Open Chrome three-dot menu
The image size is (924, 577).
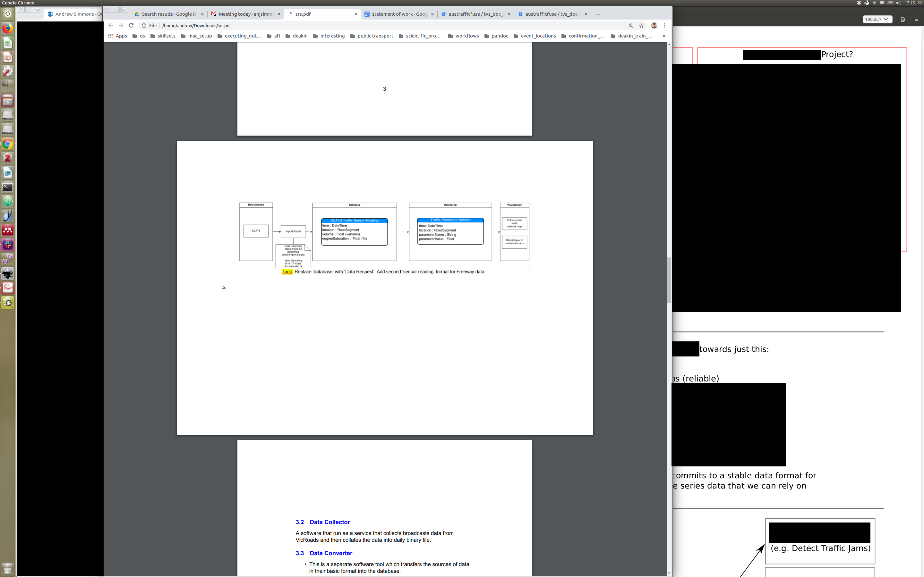point(664,26)
